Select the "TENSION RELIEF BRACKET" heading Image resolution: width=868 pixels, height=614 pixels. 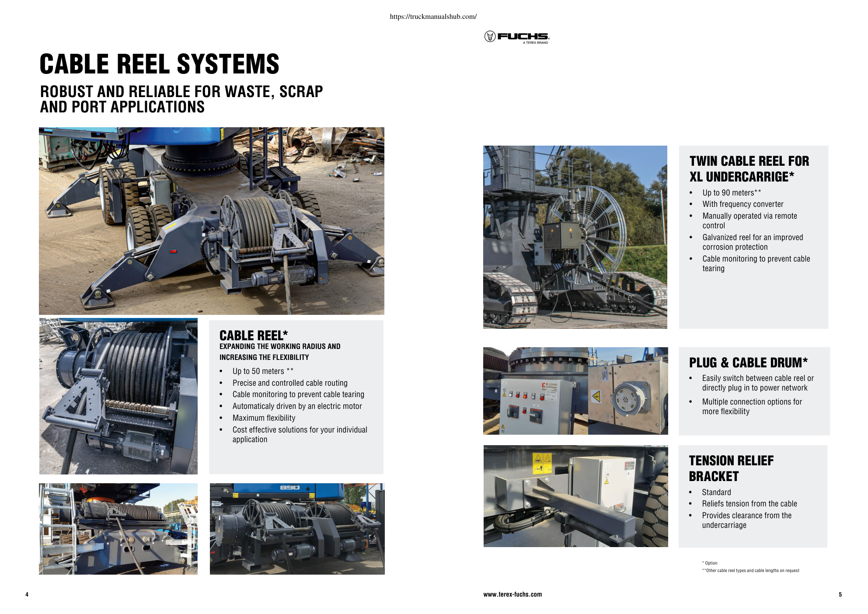731,468
